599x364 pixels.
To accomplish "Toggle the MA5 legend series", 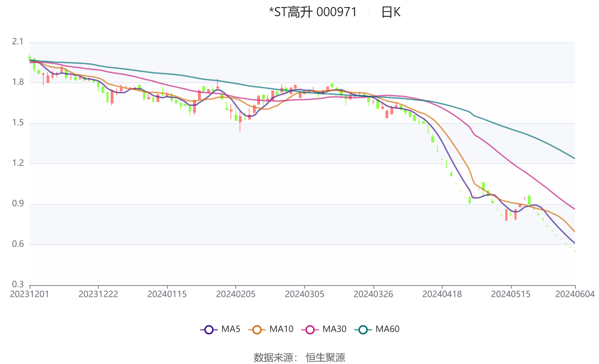I will (220, 329).
